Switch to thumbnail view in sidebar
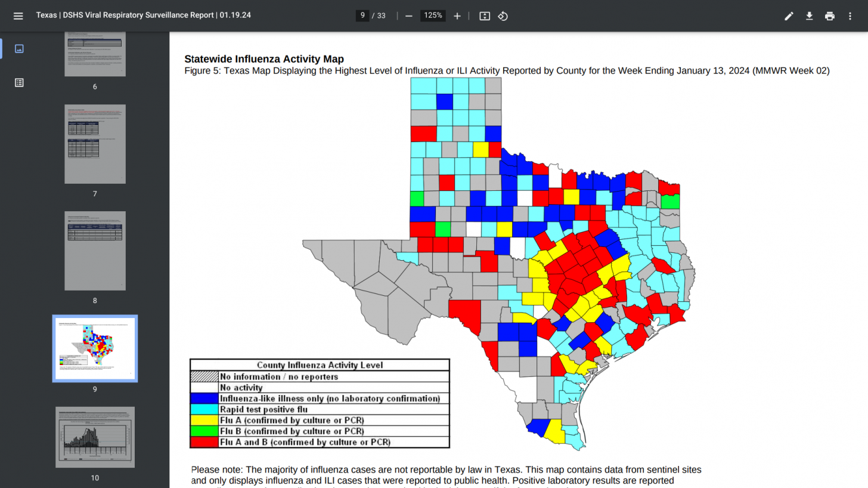Viewport: 868px width, 488px height. [19, 49]
